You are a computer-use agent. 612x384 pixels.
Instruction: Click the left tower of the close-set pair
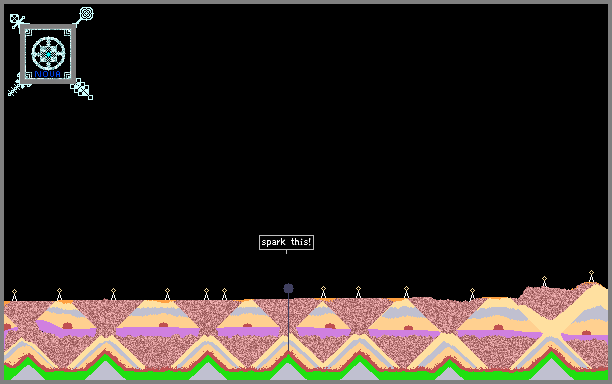tap(206, 294)
